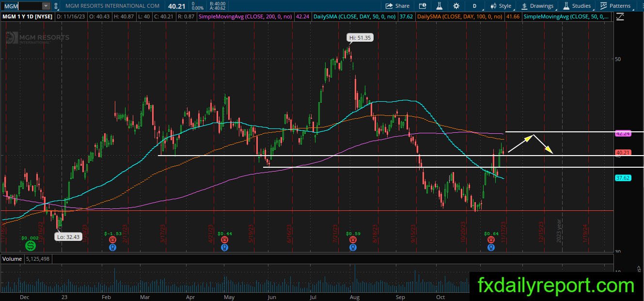This screenshot has width=644, height=301.
Task: Open the news and events calendar icon
Action: [x=423, y=6]
